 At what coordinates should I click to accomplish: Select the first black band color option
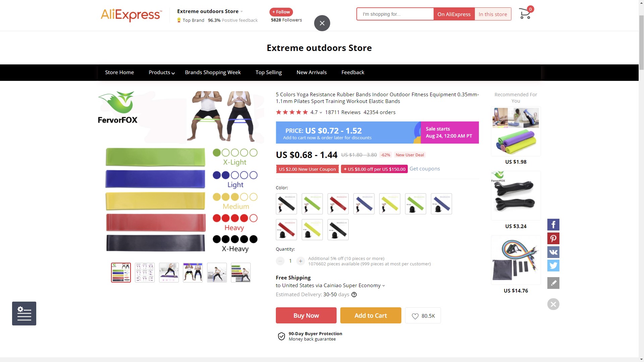click(286, 204)
